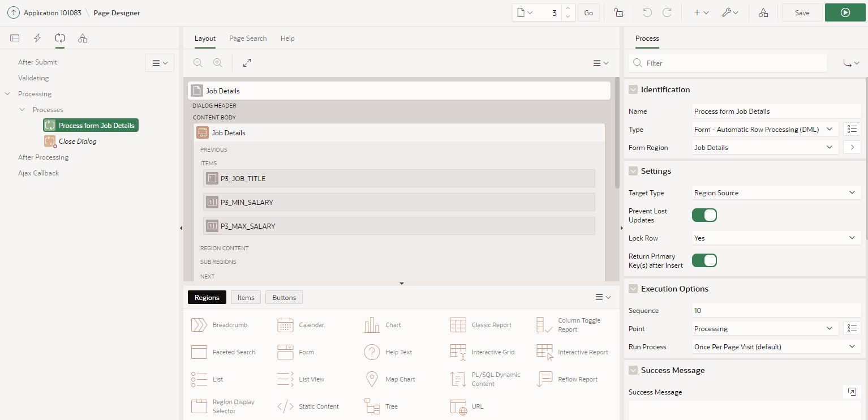Increment the page number with the stepper
The height and width of the screenshot is (420, 868).
point(568,8)
